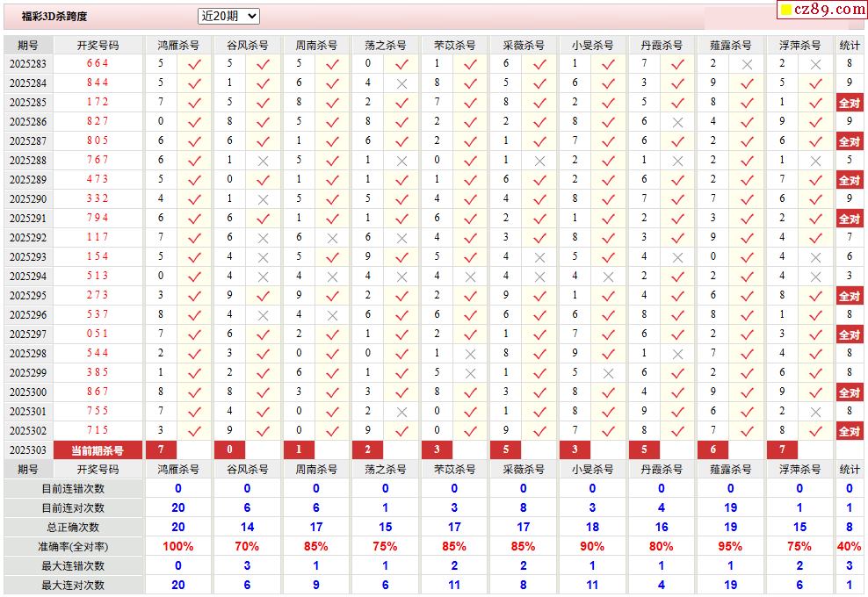Click the 全对 badge in row 2025302
Viewport: 868px width, 597px height.
pos(849,431)
